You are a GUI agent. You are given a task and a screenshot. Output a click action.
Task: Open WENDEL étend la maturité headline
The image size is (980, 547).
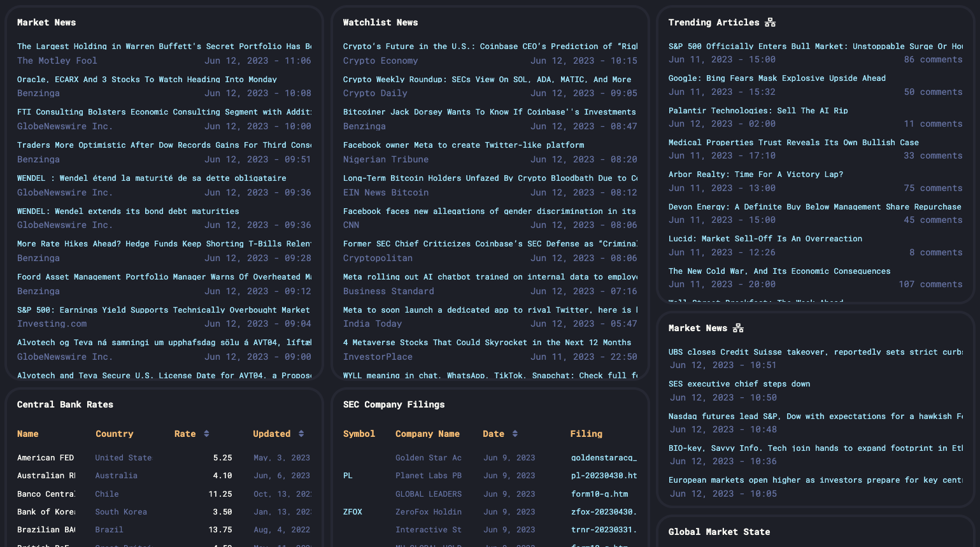point(152,178)
